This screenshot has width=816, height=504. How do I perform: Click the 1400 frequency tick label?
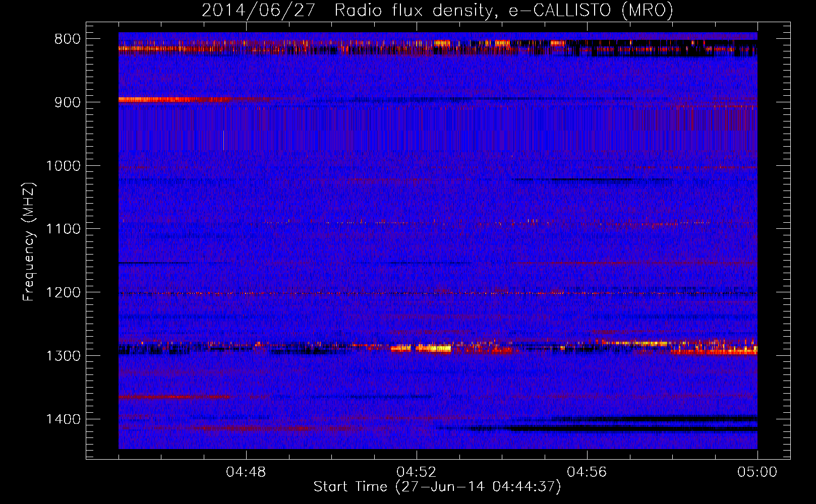63,419
